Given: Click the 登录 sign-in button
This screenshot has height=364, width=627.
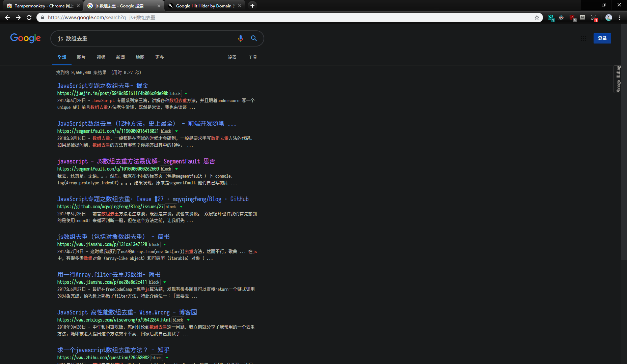Looking at the screenshot, I should pos(602,38).
